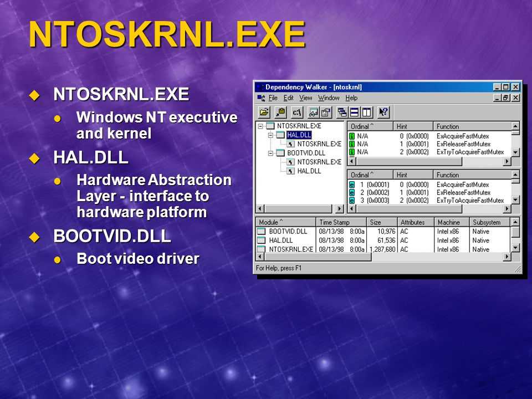
Task: Click the size value 61,536 for HAL.DLL
Action: [x=386, y=240]
